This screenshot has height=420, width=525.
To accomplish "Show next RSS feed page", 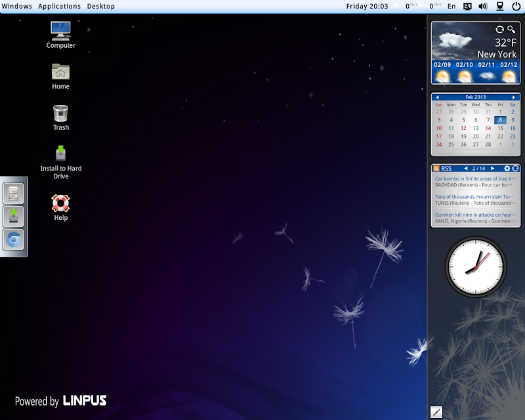I will click(492, 169).
